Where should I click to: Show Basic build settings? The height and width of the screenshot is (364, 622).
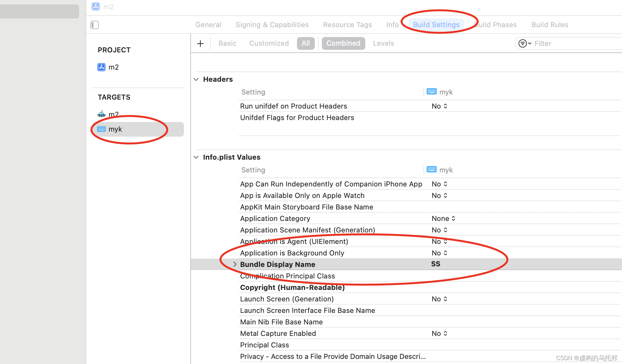(227, 43)
